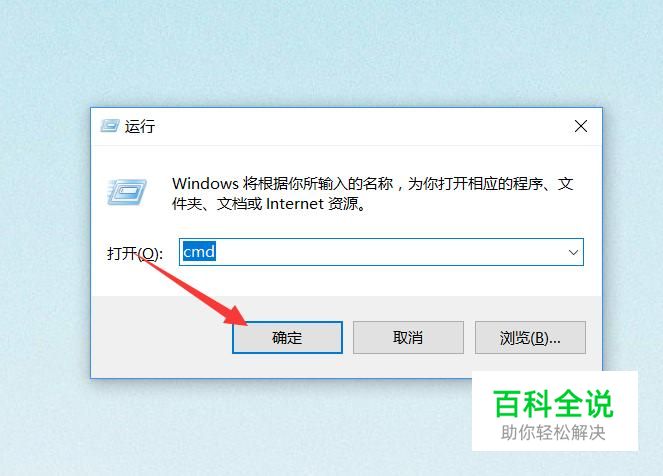
Task: Cancel the dialog using 取消
Action: (x=408, y=337)
